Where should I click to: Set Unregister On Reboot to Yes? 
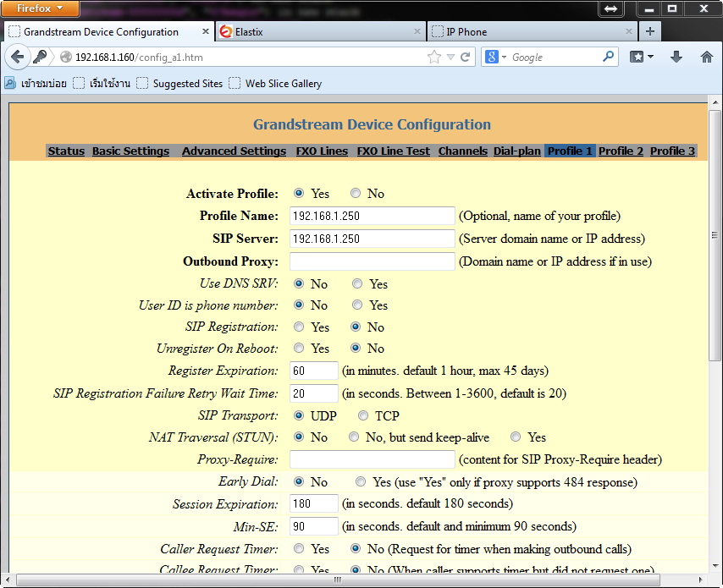[299, 348]
